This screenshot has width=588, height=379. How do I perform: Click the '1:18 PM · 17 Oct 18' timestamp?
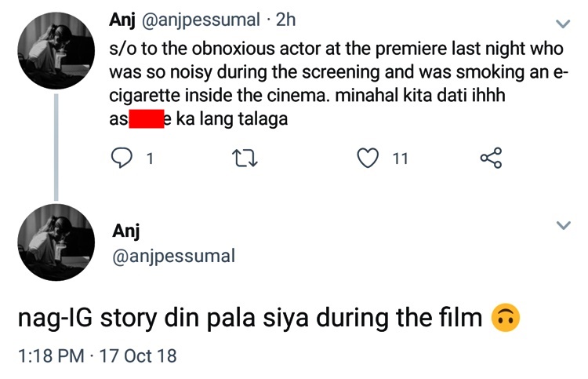click(97, 356)
